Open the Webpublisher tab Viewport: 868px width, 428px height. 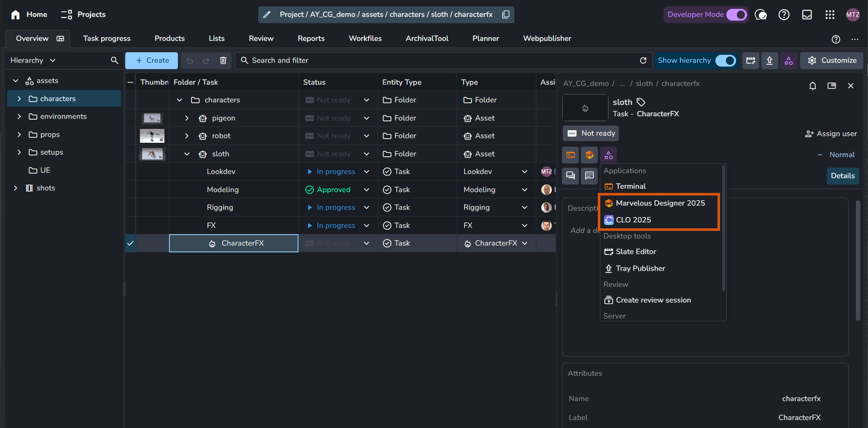pos(547,38)
